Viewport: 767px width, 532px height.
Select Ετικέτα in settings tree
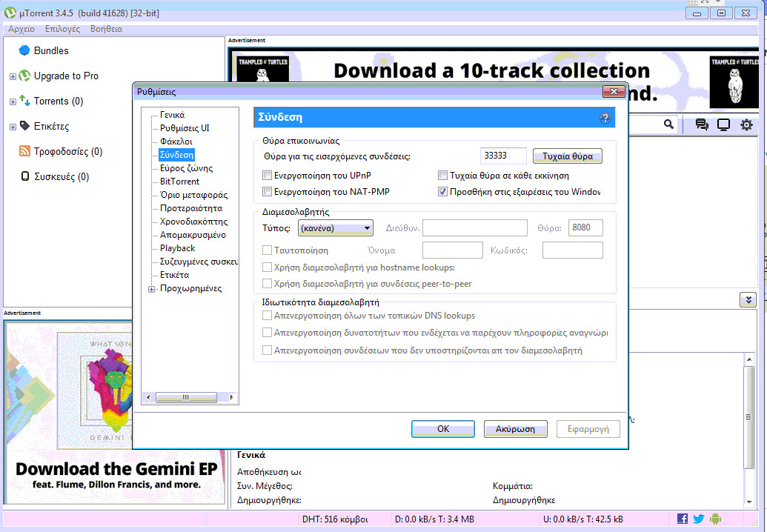click(x=175, y=275)
